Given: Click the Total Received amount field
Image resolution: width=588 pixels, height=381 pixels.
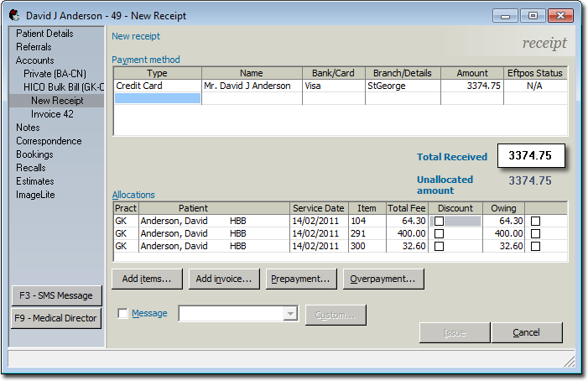Looking at the screenshot, I should coord(530,156).
